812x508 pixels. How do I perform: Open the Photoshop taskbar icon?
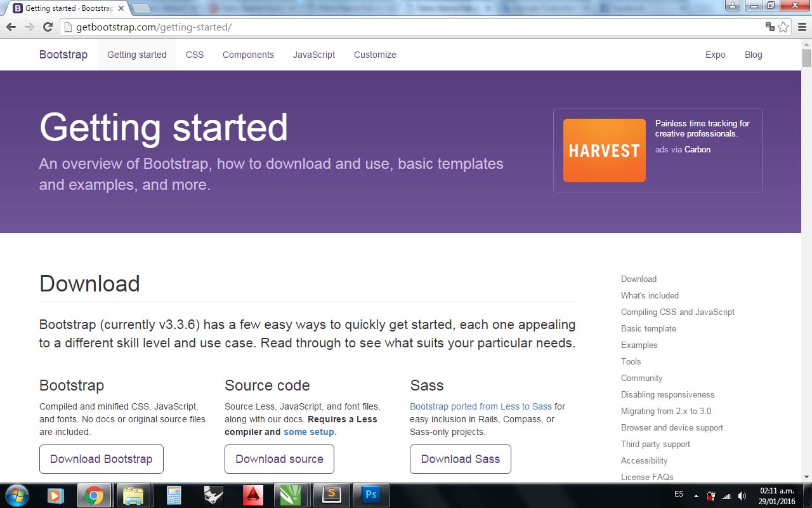point(370,495)
